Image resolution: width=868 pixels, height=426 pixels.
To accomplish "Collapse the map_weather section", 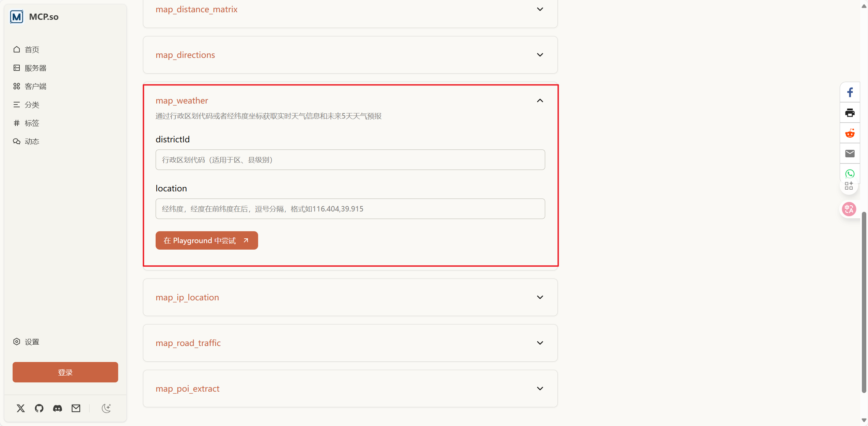I will pyautogui.click(x=540, y=100).
